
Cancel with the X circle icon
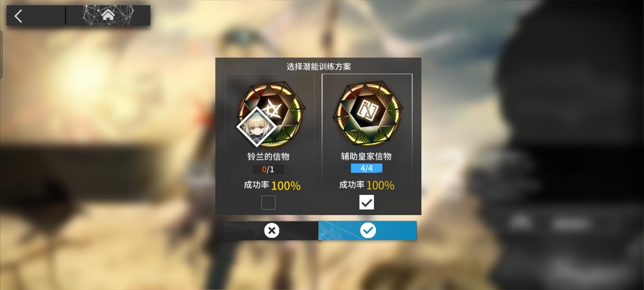pos(272,230)
